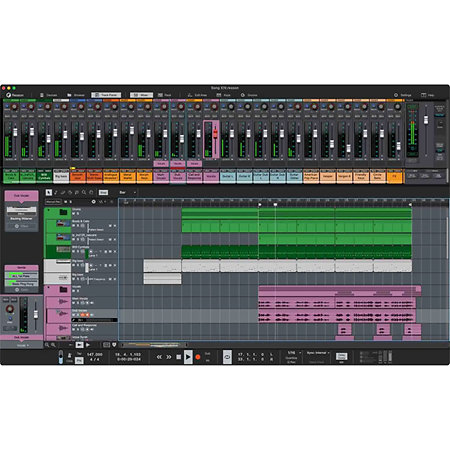Open Settings in top bar
The height and width of the screenshot is (450, 450).
[403, 95]
